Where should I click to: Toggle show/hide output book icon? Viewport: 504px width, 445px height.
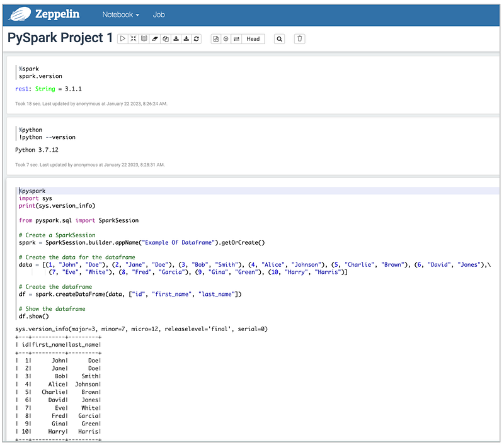144,39
